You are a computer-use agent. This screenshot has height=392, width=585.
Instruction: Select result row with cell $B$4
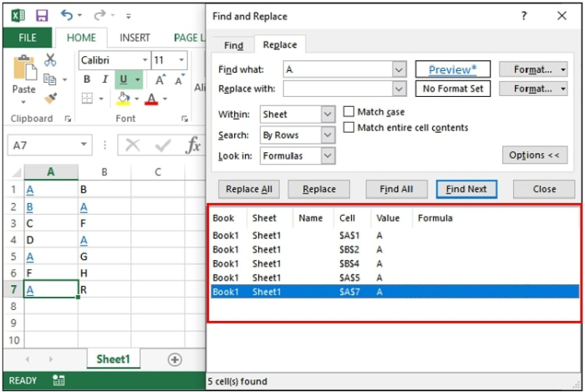tap(394, 263)
